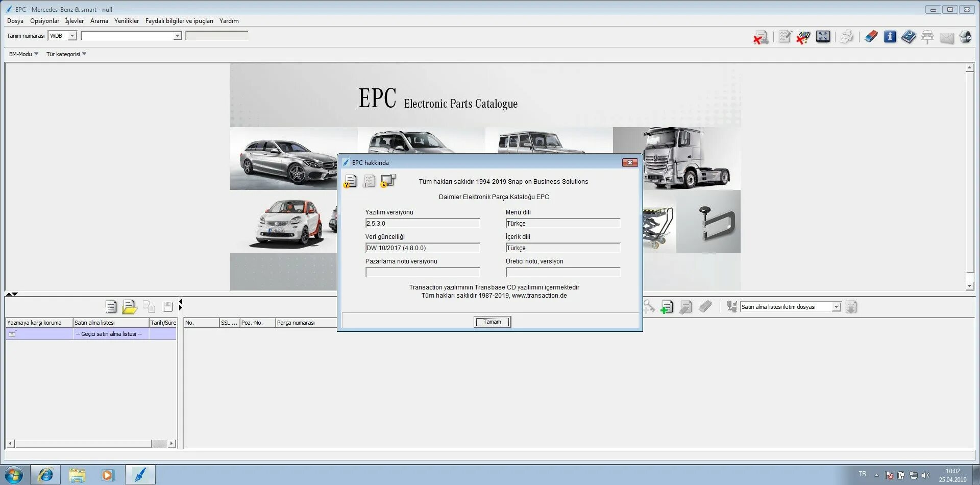Click the key with plus icon
Image resolution: width=980 pixels, height=485 pixels.
648,307
